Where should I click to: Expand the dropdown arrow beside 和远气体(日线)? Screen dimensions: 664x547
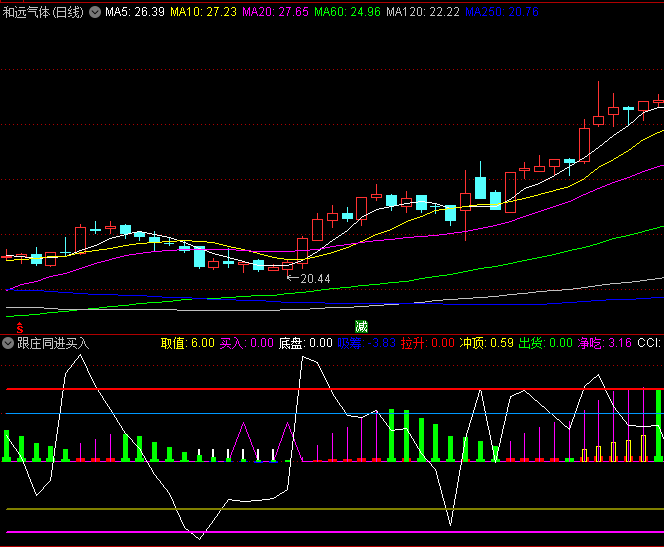[95, 12]
